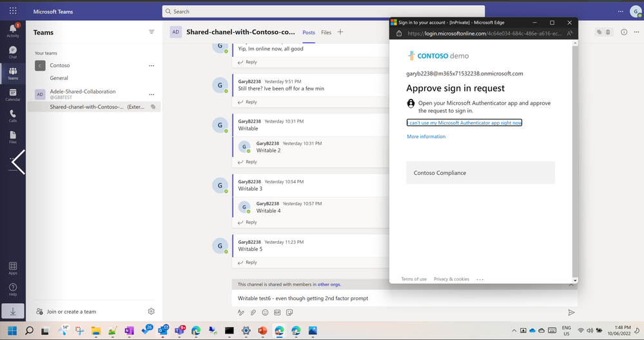This screenshot has height=340, width=644.
Task: Open Calls in the Teams sidebar
Action: (13, 116)
